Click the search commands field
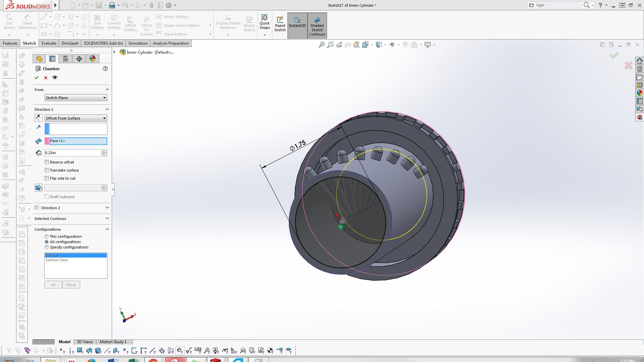The height and width of the screenshot is (362, 644). pos(558,5)
